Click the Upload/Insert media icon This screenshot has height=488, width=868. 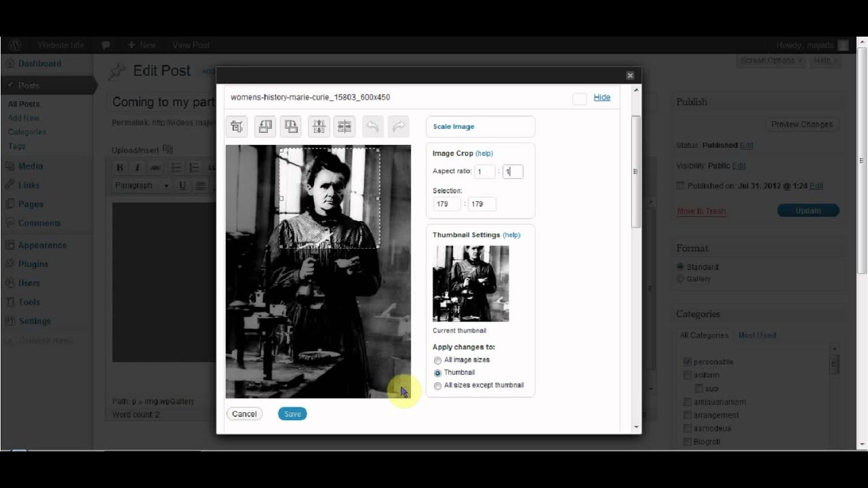(x=167, y=150)
